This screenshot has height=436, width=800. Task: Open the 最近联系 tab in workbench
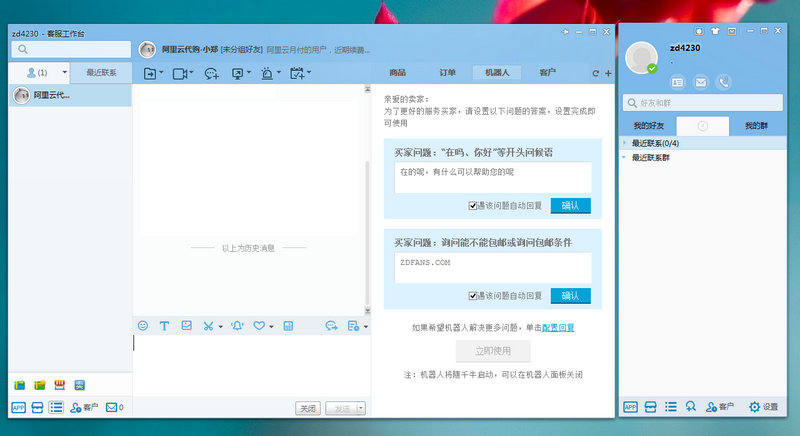[x=101, y=72]
